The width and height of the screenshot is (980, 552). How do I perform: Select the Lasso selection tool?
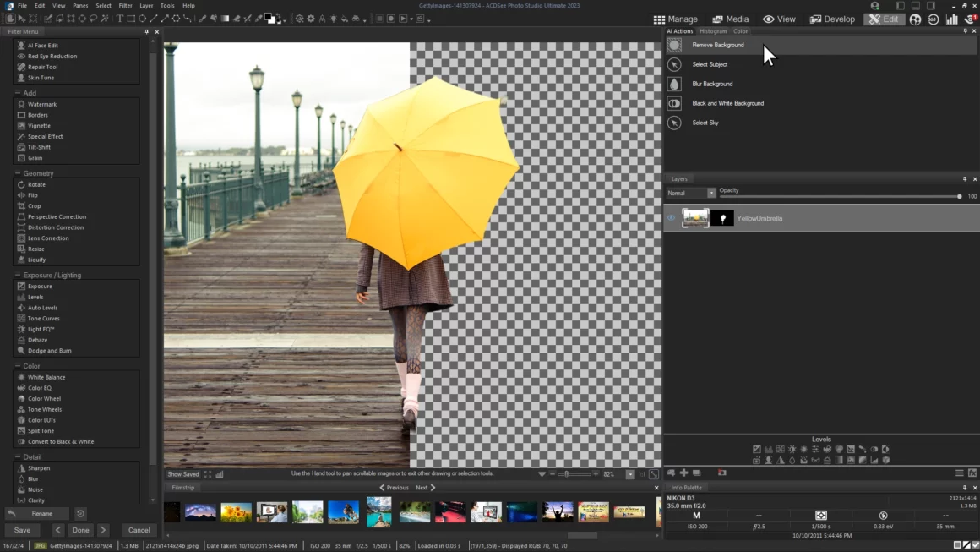(94, 19)
